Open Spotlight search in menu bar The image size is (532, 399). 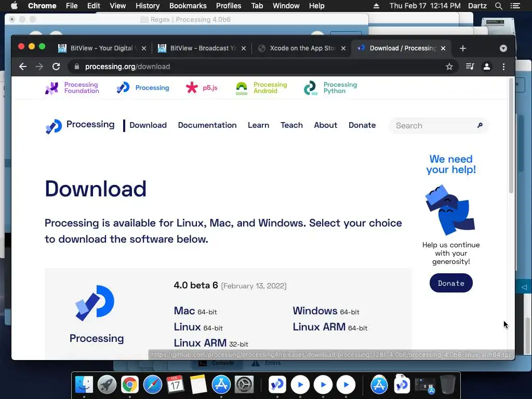[x=498, y=6]
